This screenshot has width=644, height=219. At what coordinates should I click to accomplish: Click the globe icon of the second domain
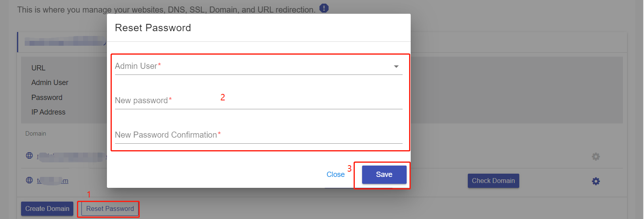point(30,180)
